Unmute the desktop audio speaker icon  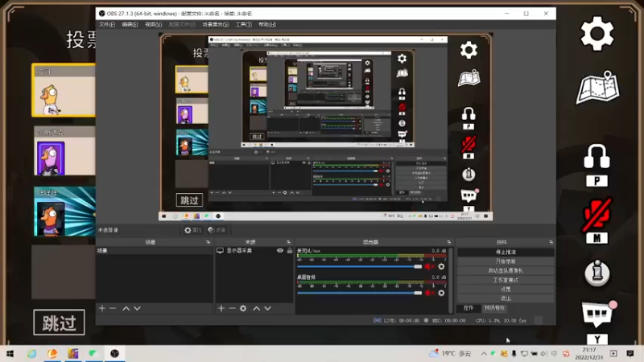(x=430, y=293)
